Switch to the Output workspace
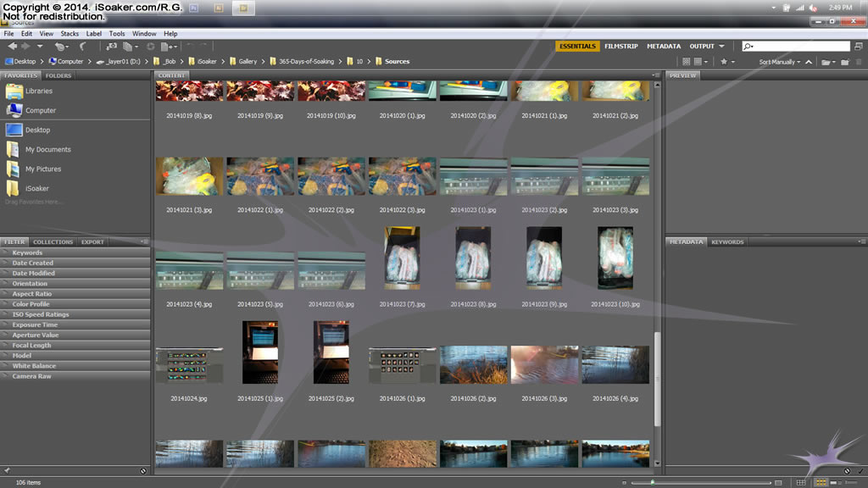The image size is (868, 488). pos(702,47)
